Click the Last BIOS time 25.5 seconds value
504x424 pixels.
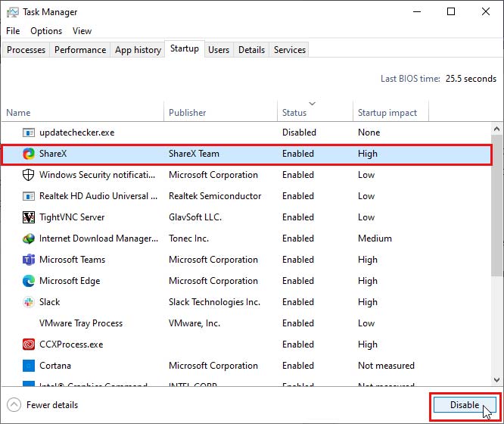point(471,79)
